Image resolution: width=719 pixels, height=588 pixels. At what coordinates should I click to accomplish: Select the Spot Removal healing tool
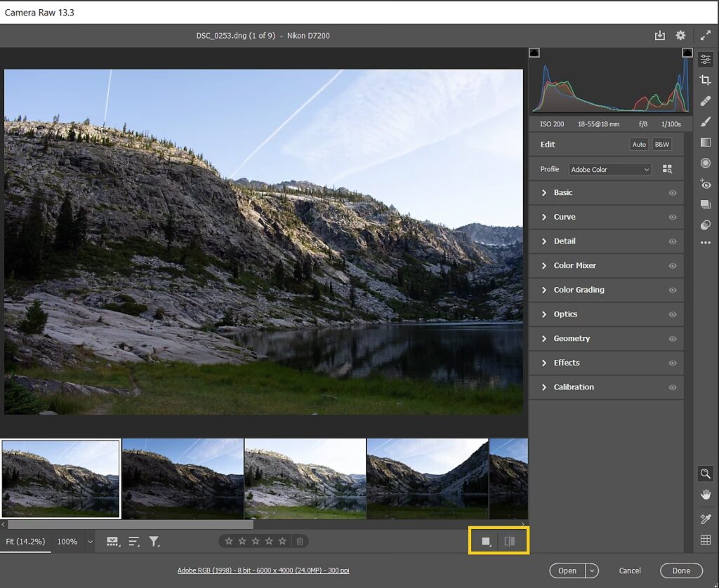pos(706,101)
